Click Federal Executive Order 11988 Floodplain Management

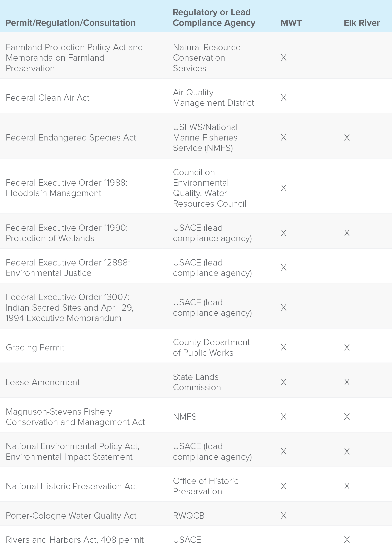coord(67,188)
